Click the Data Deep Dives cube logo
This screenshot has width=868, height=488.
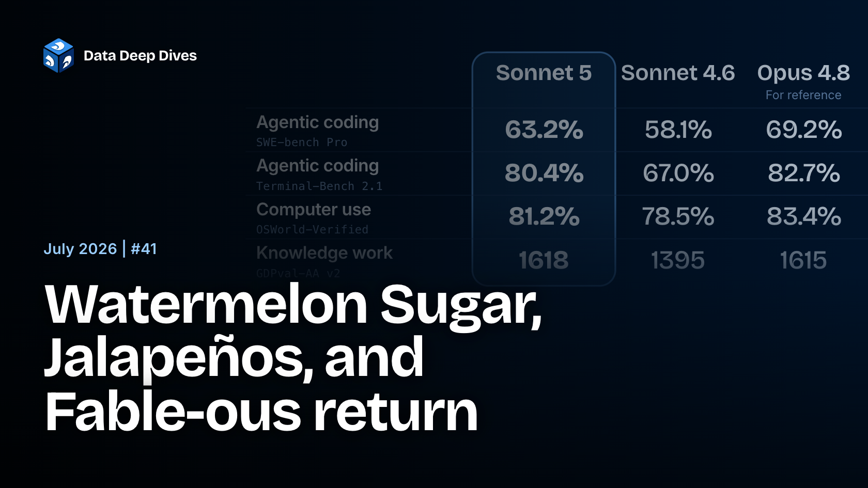(x=58, y=55)
